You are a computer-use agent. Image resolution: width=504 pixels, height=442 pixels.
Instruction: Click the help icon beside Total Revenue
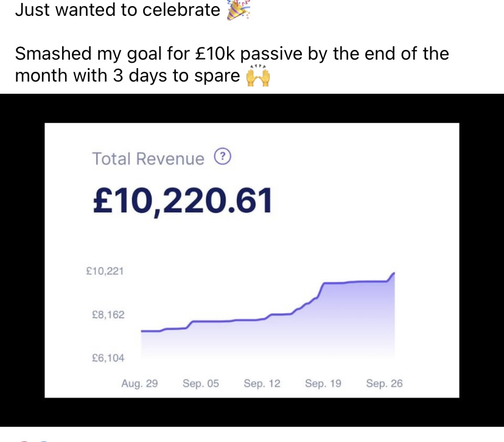pyautogui.click(x=222, y=156)
